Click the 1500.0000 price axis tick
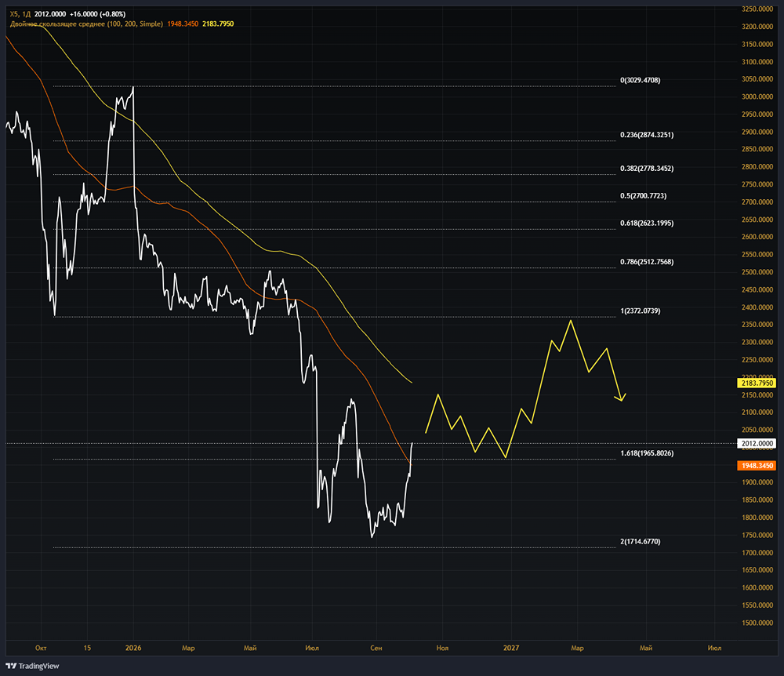This screenshot has width=784, height=676. 757,623
